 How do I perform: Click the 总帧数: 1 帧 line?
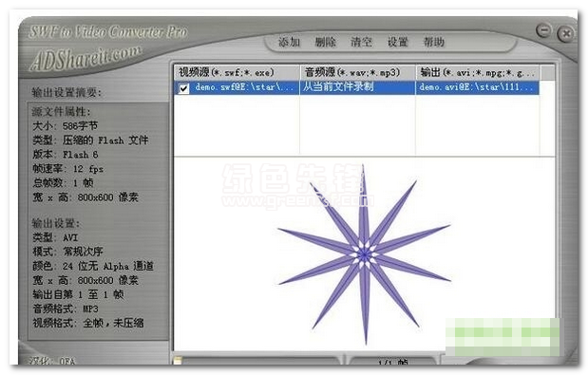click(x=63, y=183)
